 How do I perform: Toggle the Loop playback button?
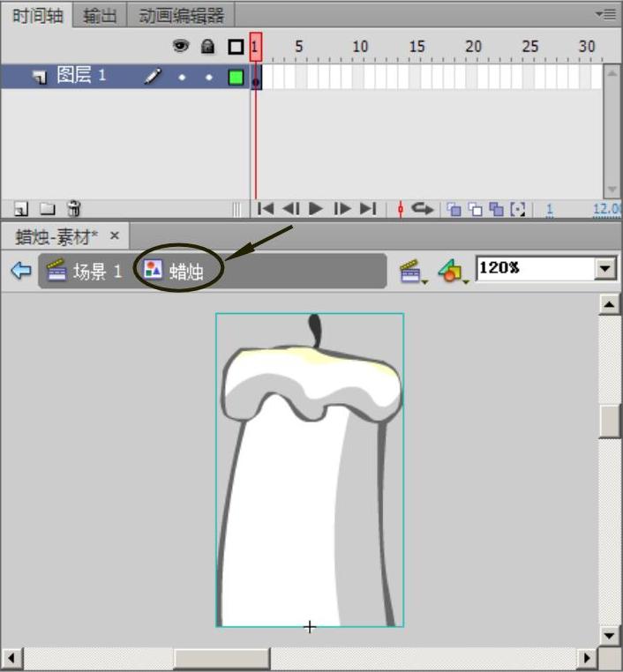pyautogui.click(x=424, y=209)
